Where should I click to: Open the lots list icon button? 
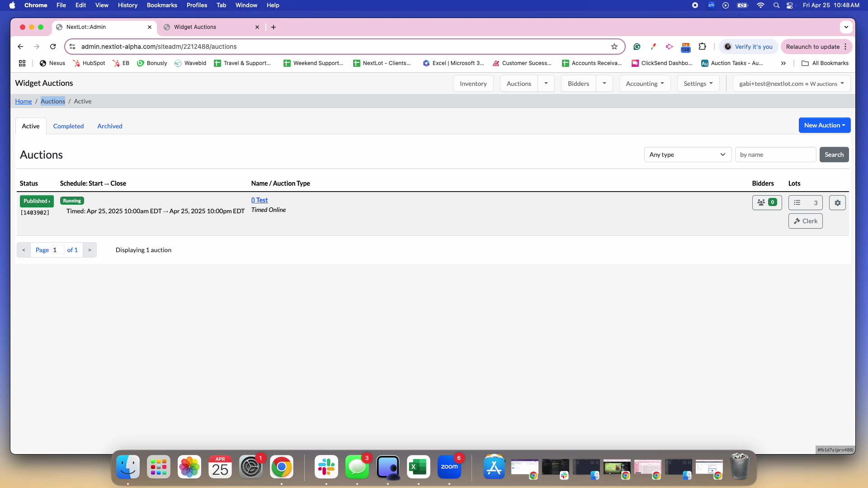(x=805, y=203)
